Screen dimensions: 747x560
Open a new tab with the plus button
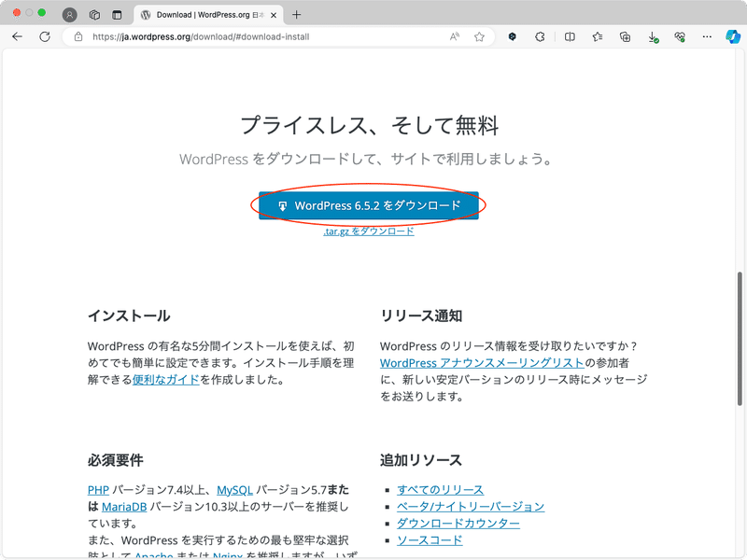(x=296, y=15)
